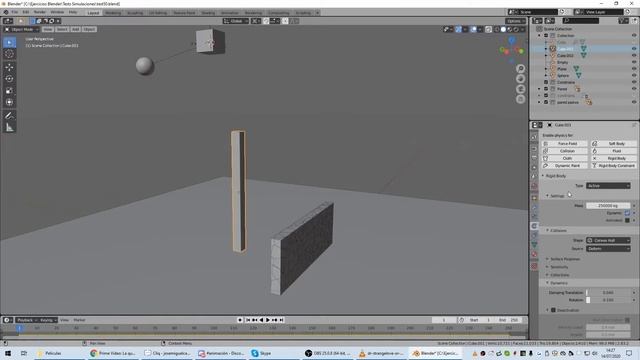This screenshot has width=640, height=360.
Task: Open the collision Source dropdown
Action: (x=608, y=249)
